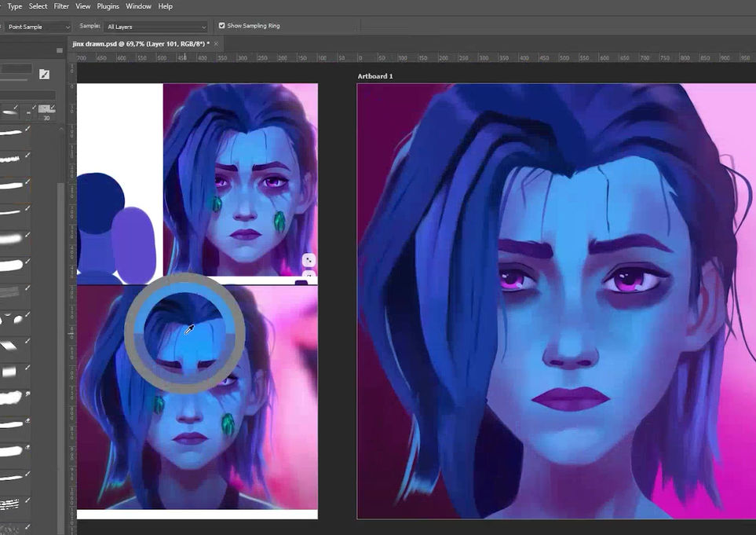
Task: Open the All Layers sample dropdown
Action: (x=157, y=27)
